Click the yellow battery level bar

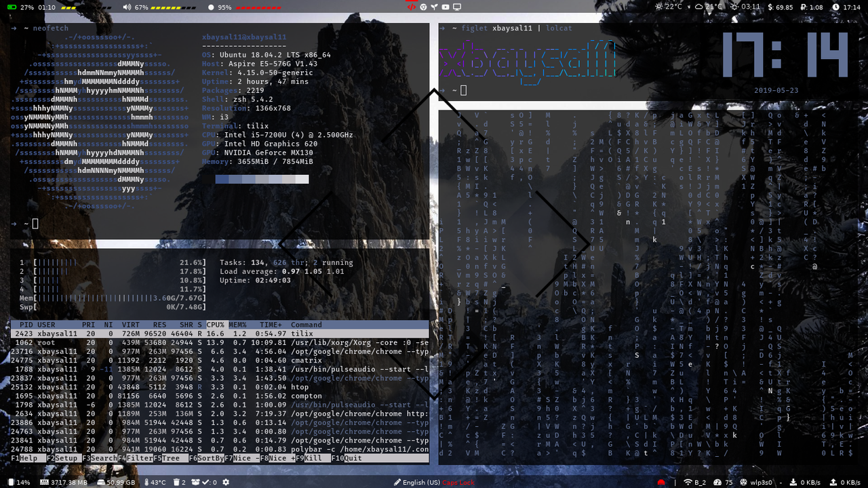pos(85,7)
